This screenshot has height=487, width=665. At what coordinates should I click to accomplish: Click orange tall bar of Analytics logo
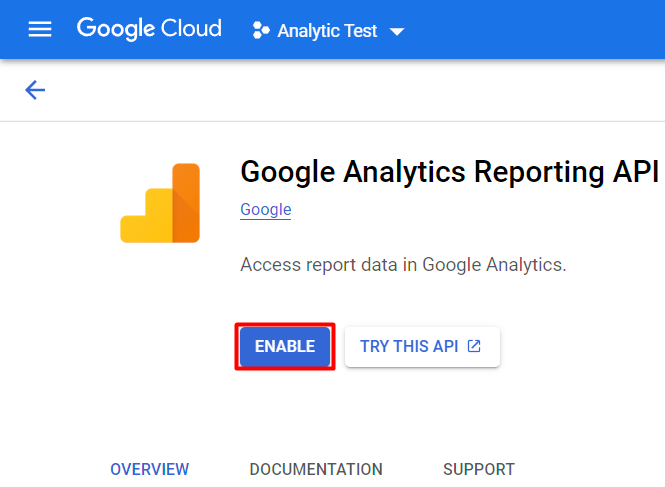[186, 202]
